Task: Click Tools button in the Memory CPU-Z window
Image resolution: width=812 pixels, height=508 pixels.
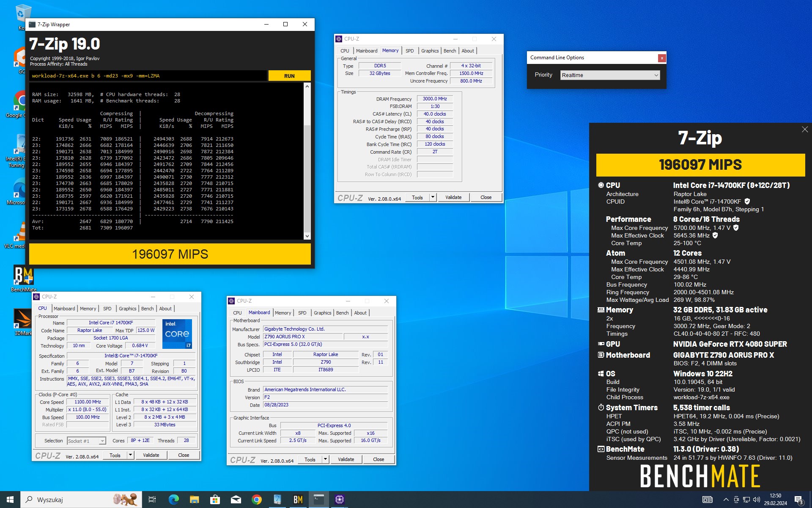Action: (x=417, y=197)
